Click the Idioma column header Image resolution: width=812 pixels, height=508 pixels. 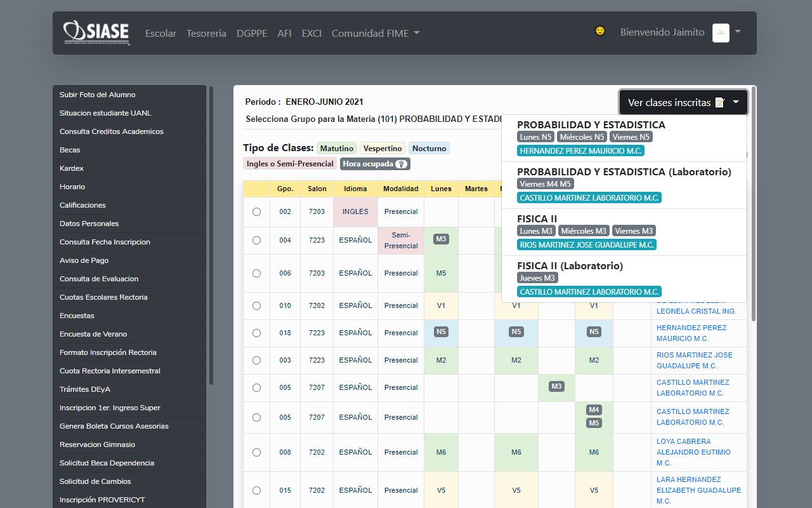tap(355, 189)
